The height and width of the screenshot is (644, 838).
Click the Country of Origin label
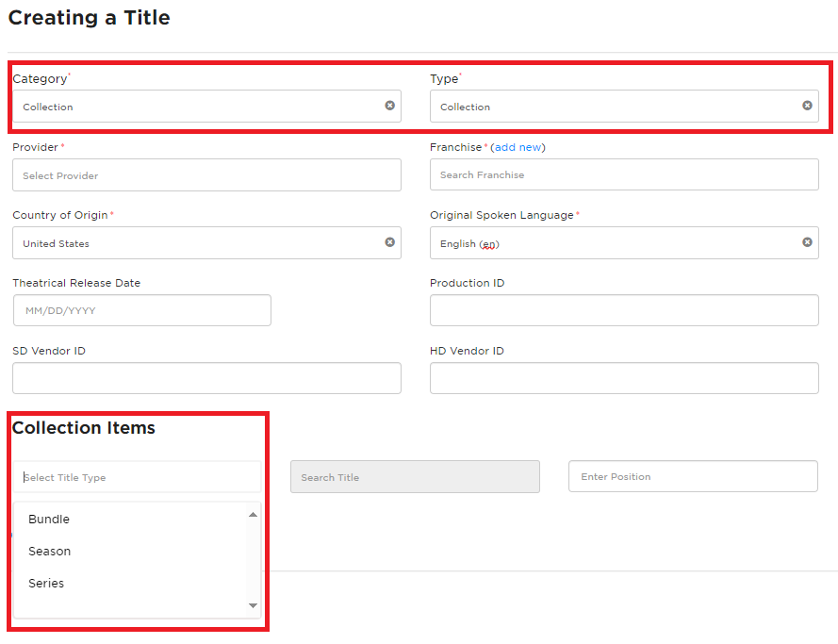point(60,215)
